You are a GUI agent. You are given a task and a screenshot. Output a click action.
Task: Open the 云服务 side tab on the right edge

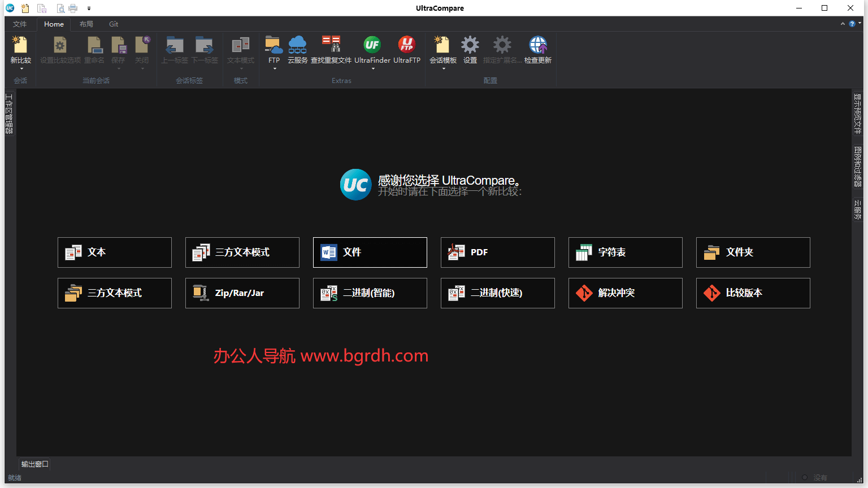(x=858, y=209)
